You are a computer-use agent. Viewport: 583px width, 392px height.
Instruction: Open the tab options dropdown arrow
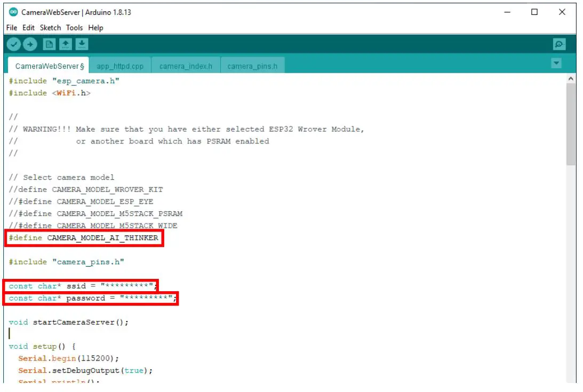[556, 63]
